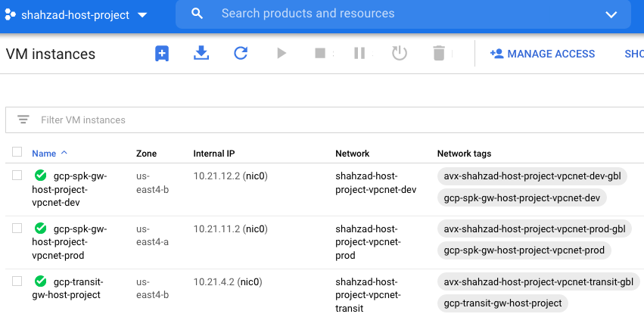
Task: Click the Name sort ascending arrow
Action: point(64,153)
